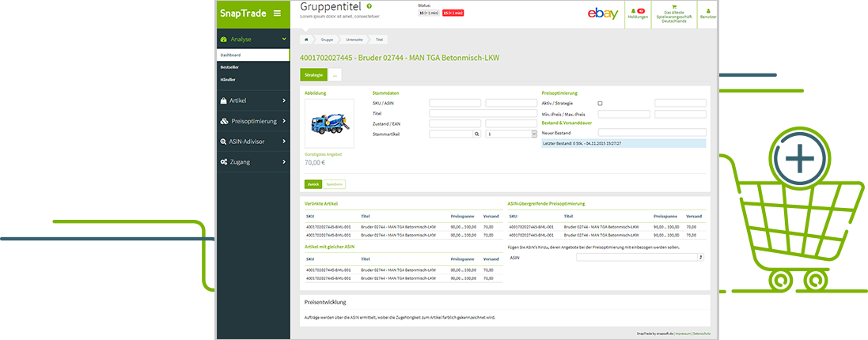
Task: Click the SnapTrade logo text
Action: [244, 13]
